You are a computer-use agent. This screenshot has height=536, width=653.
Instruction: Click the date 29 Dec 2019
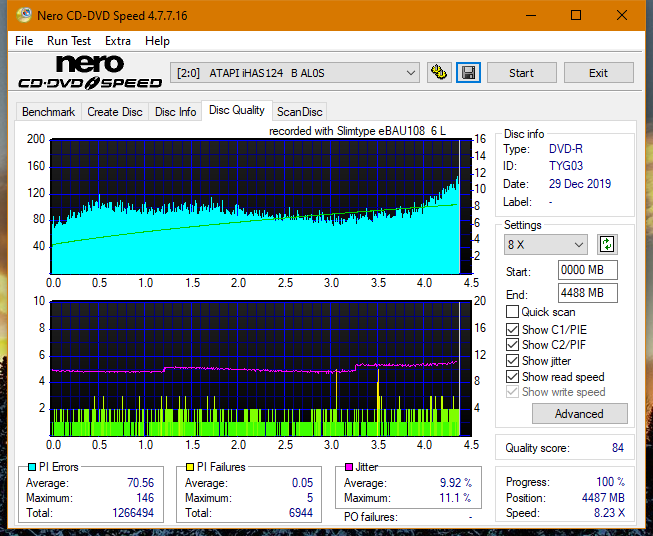[580, 184]
